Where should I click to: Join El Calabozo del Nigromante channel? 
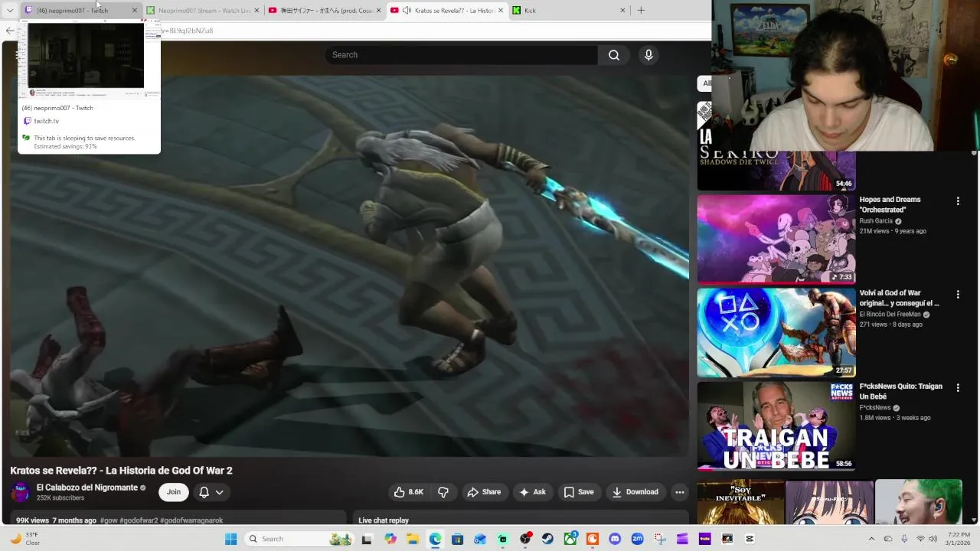click(174, 492)
